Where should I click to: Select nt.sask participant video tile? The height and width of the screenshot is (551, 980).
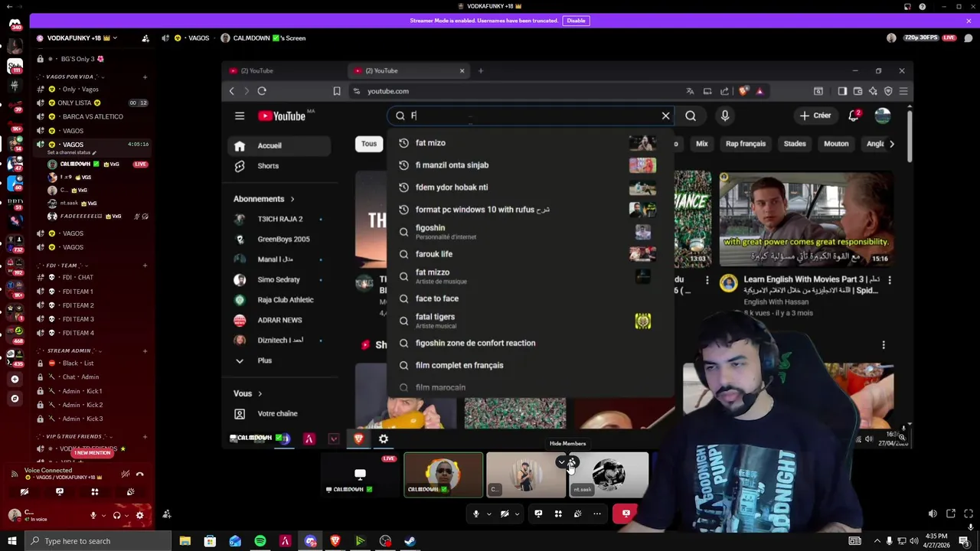tap(609, 475)
